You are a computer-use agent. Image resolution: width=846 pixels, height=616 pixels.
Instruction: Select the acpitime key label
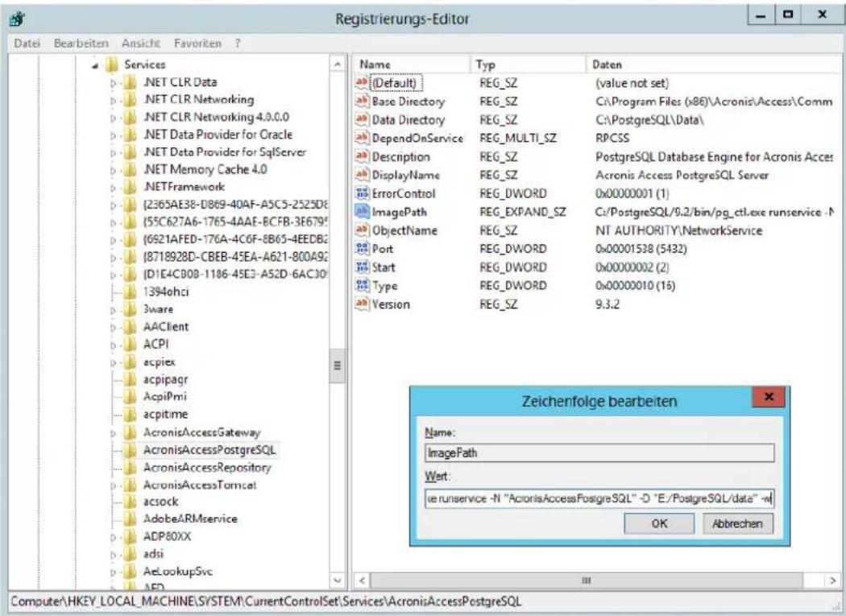click(x=166, y=414)
